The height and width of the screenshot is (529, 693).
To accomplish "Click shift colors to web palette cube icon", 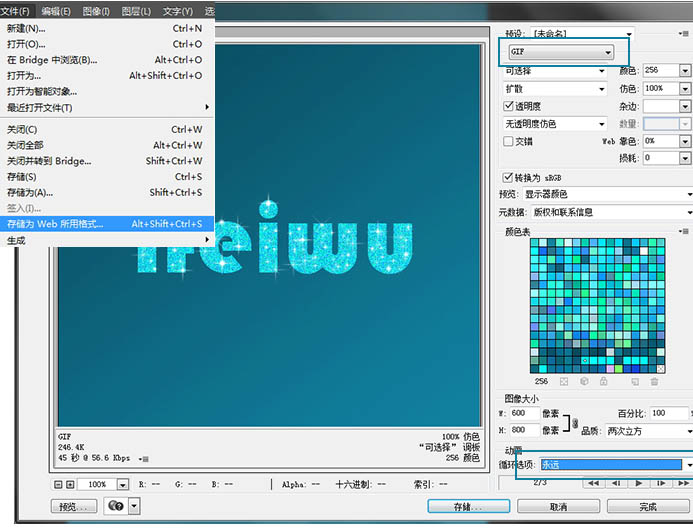I will click(x=584, y=381).
